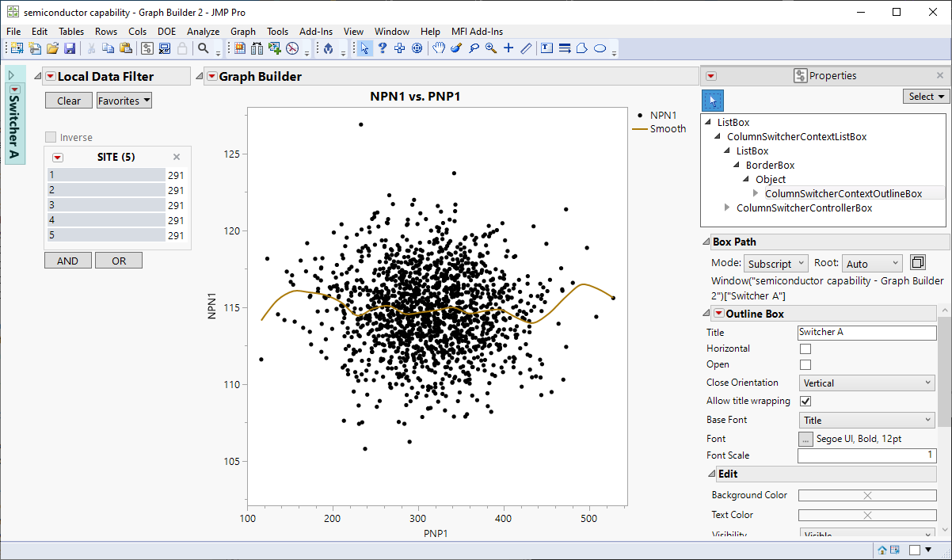Viewport: 952px width, 560px height.
Task: Click the OR button in data filter
Action: (119, 261)
